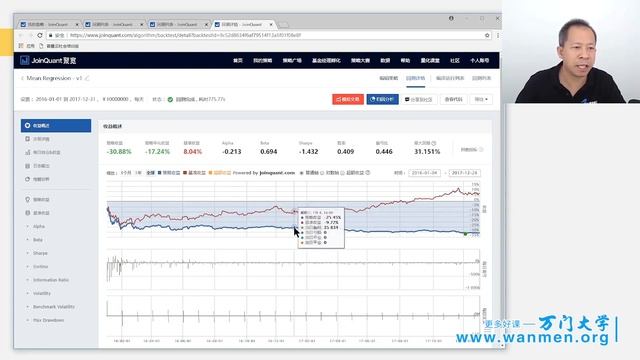Screen dimensions: 640x360
Task: Click the browser address bar URL
Action: pos(185,36)
